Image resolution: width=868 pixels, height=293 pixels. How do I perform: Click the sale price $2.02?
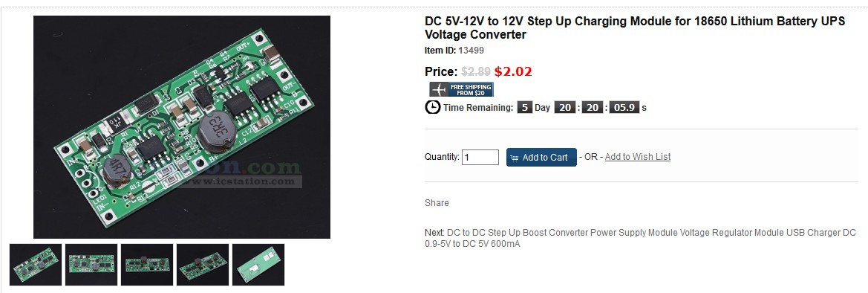pos(513,71)
